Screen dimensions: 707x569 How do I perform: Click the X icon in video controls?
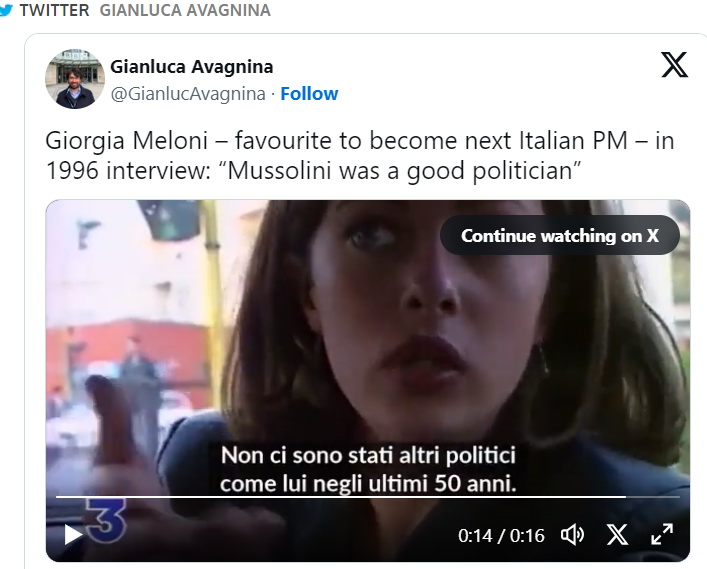coord(617,535)
